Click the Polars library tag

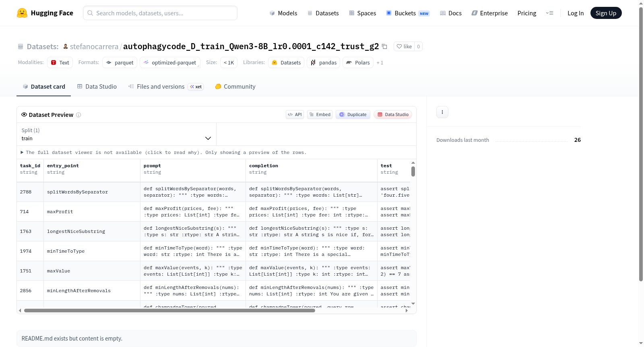pyautogui.click(x=358, y=62)
